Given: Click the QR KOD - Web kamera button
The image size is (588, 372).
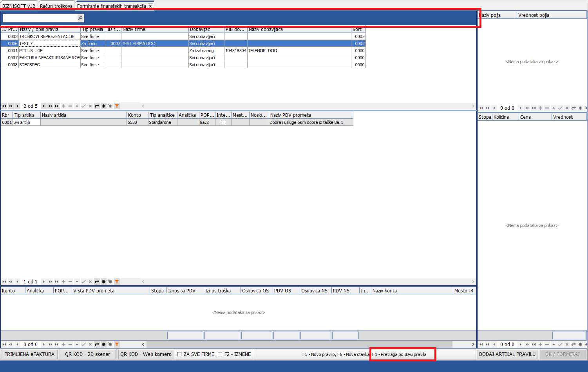Looking at the screenshot, I should coord(146,354).
